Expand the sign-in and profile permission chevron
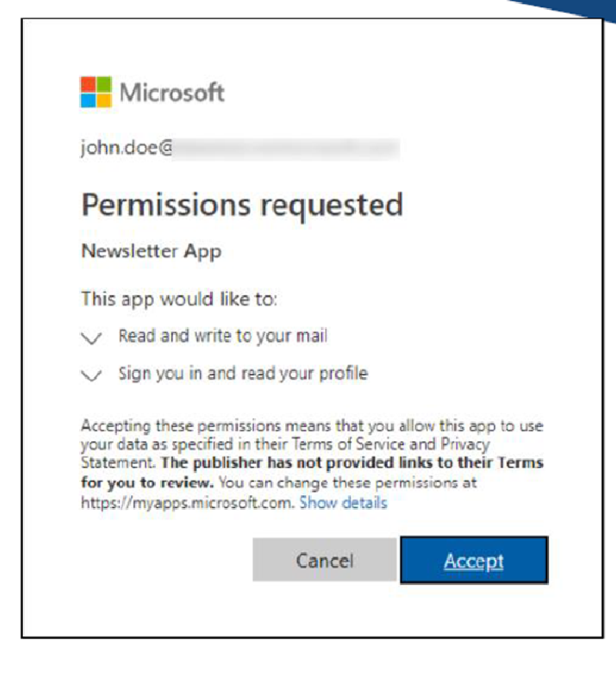The image size is (616, 682). 92,375
